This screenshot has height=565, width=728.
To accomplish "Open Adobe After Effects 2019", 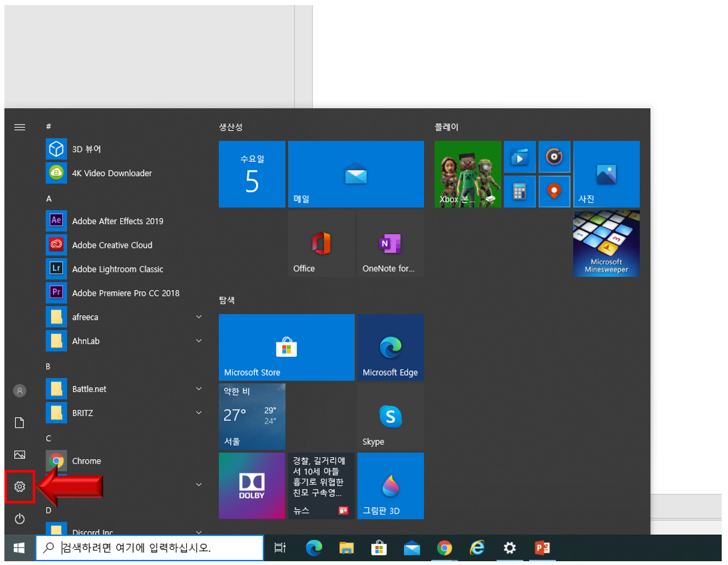I will pyautogui.click(x=125, y=221).
